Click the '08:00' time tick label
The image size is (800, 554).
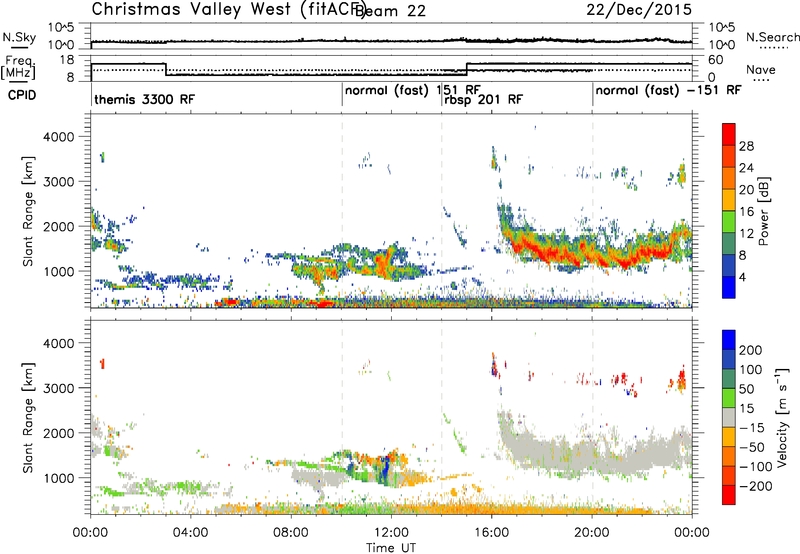(x=290, y=533)
